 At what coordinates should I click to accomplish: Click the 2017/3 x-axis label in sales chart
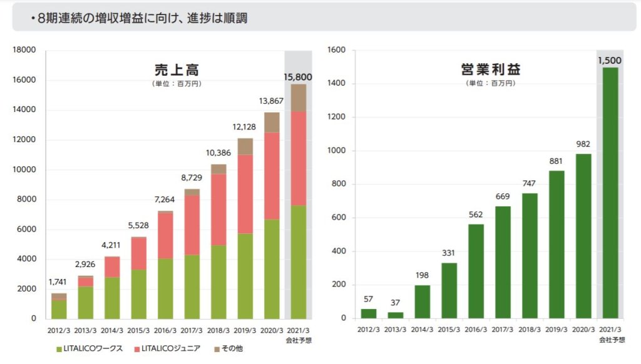point(192,330)
